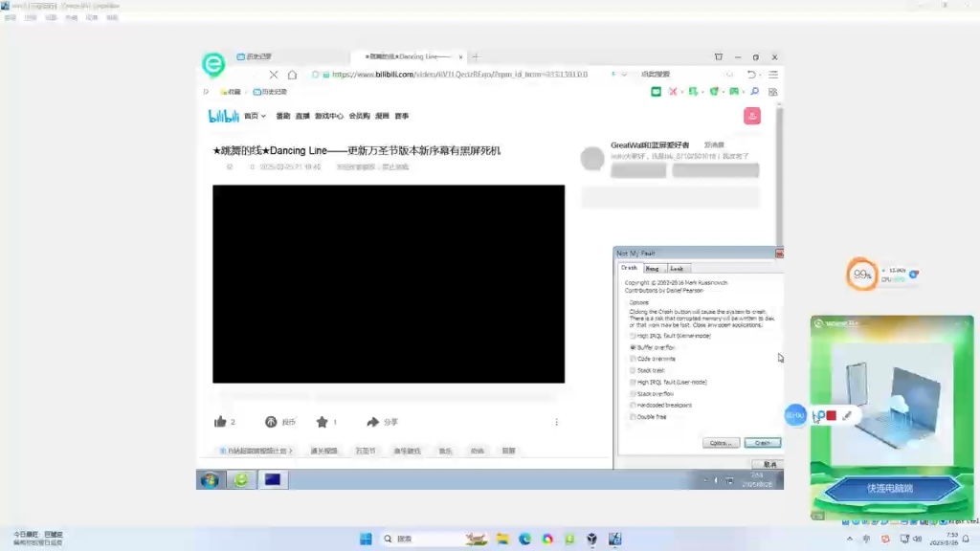The height and width of the screenshot is (551, 980).
Task: Click the pencil annotate icon
Action: coord(847,415)
